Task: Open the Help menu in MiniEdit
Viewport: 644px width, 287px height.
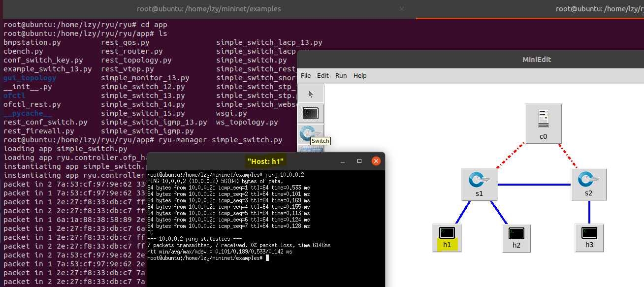Action: pos(360,75)
